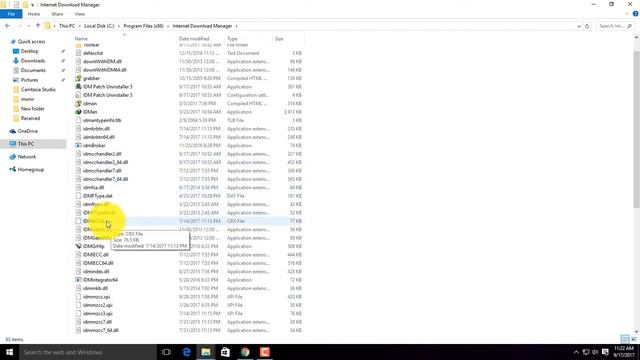This screenshot has height=360, width=640.
Task: Open Explorer help question mark
Action: (636, 14)
